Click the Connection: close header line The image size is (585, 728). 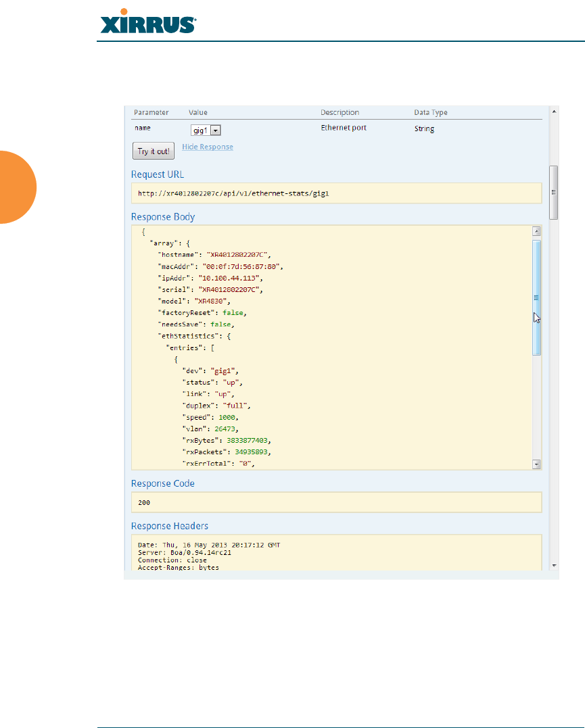coord(172,560)
